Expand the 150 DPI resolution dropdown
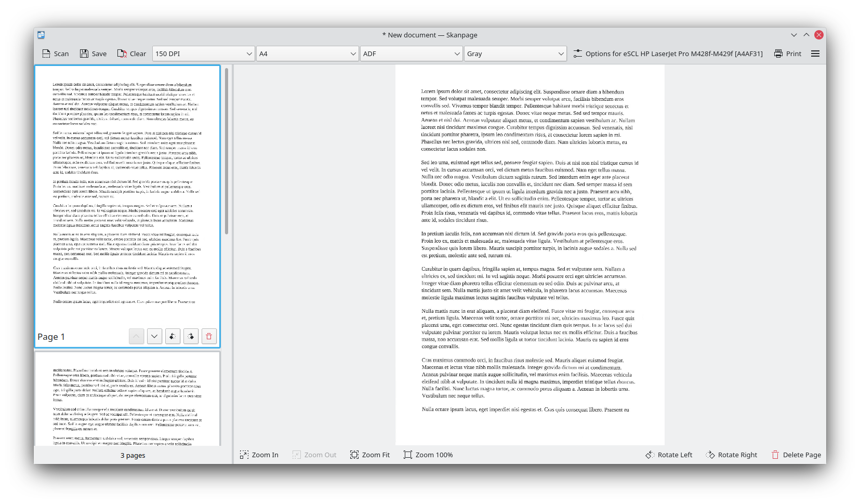Screen dimensions: 860x504 click(x=203, y=54)
